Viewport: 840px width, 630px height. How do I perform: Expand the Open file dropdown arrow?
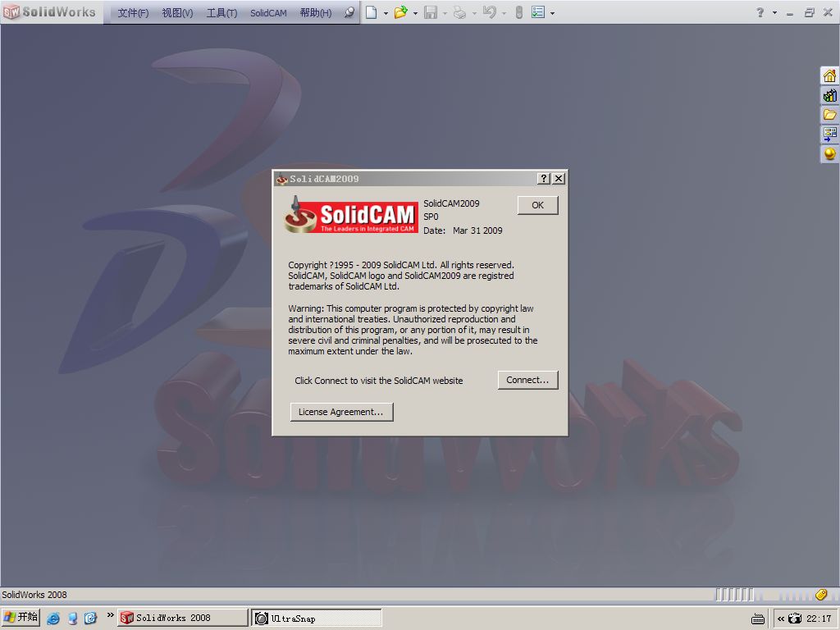[415, 13]
